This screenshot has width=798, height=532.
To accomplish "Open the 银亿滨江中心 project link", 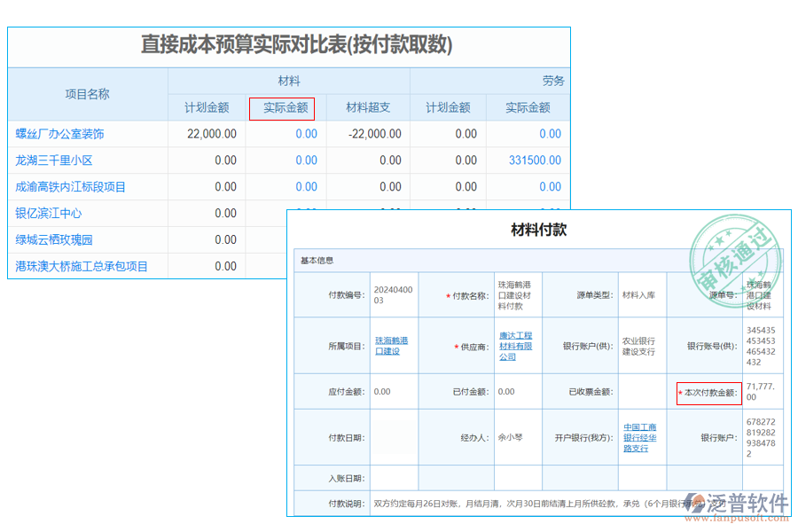I will pos(51,213).
